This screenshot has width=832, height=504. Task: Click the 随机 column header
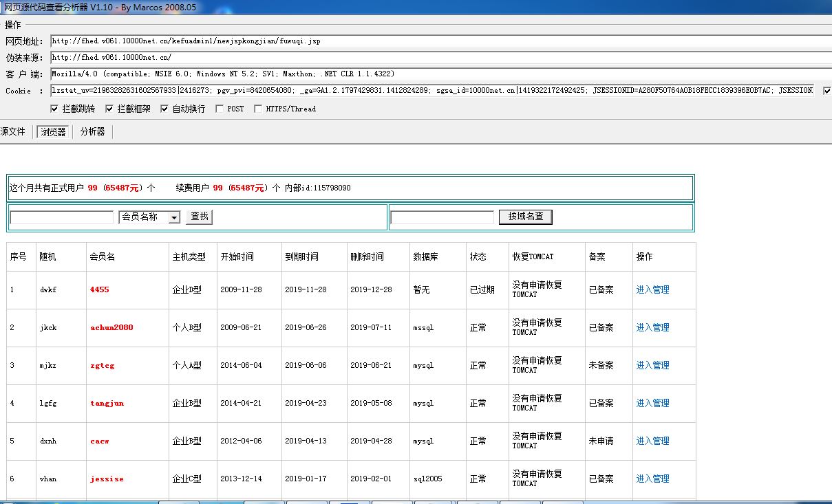pyautogui.click(x=48, y=256)
